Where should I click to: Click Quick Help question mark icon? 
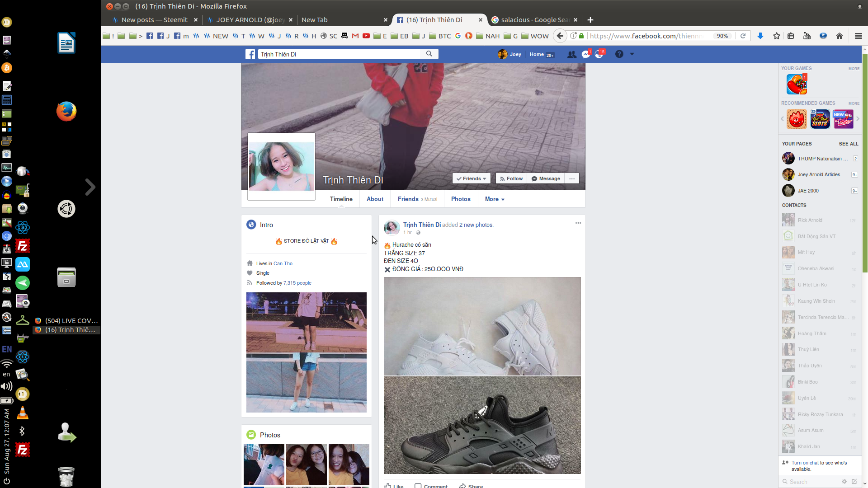(619, 54)
